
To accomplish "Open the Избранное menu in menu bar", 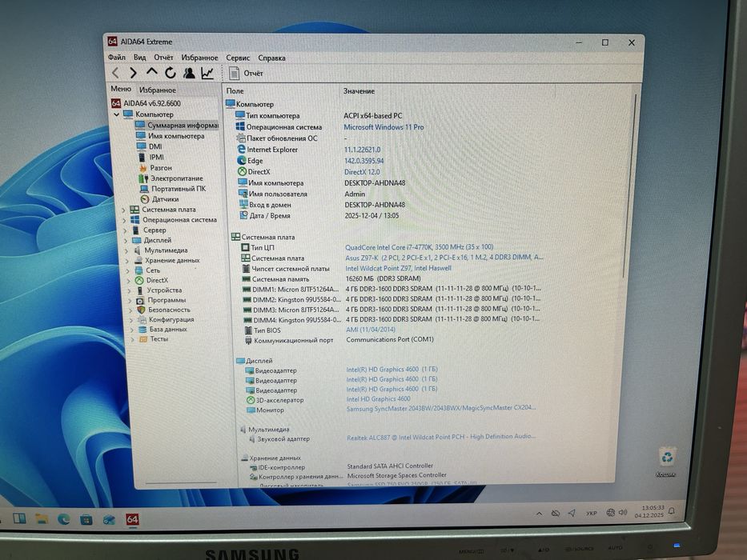I will point(199,58).
